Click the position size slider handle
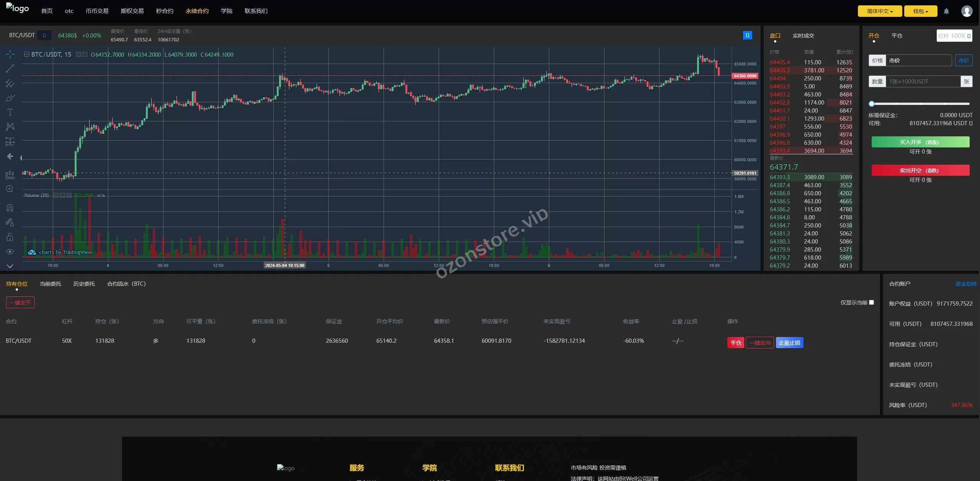Screen dimensions: 980x481 point(872,104)
